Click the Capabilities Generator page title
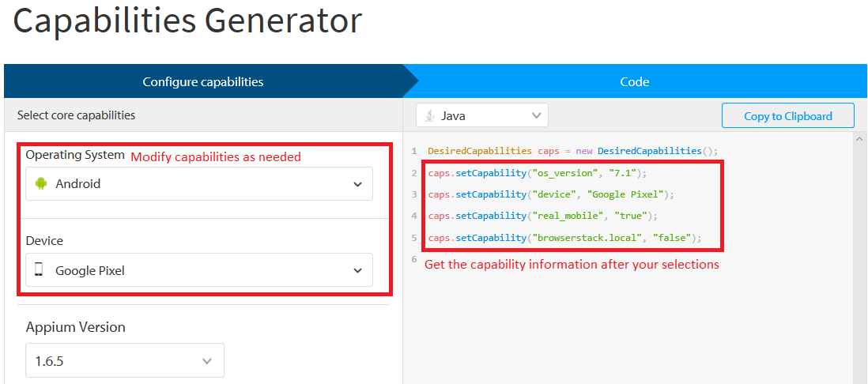The image size is (868, 384). click(187, 22)
